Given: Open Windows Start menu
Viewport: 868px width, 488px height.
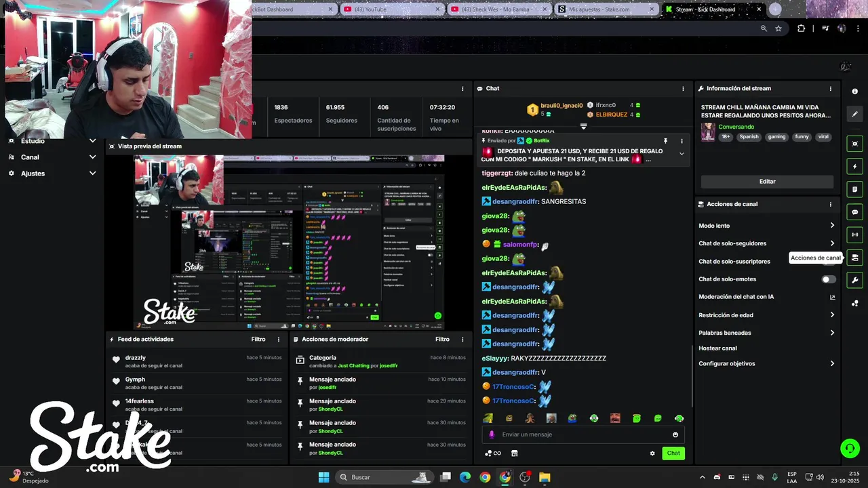Looking at the screenshot, I should tap(323, 477).
